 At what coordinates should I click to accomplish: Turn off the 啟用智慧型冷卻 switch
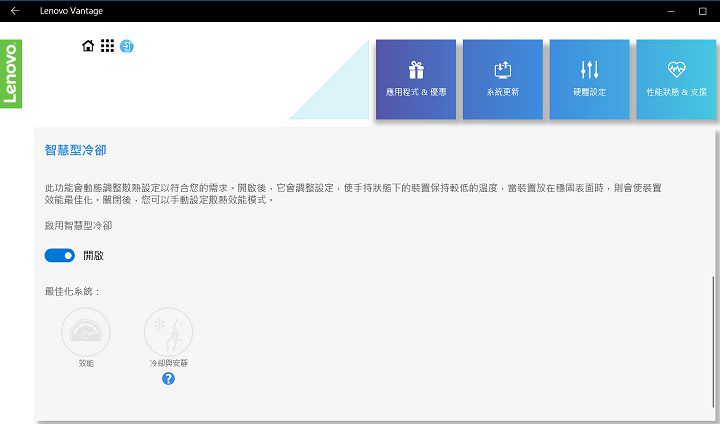(x=60, y=256)
